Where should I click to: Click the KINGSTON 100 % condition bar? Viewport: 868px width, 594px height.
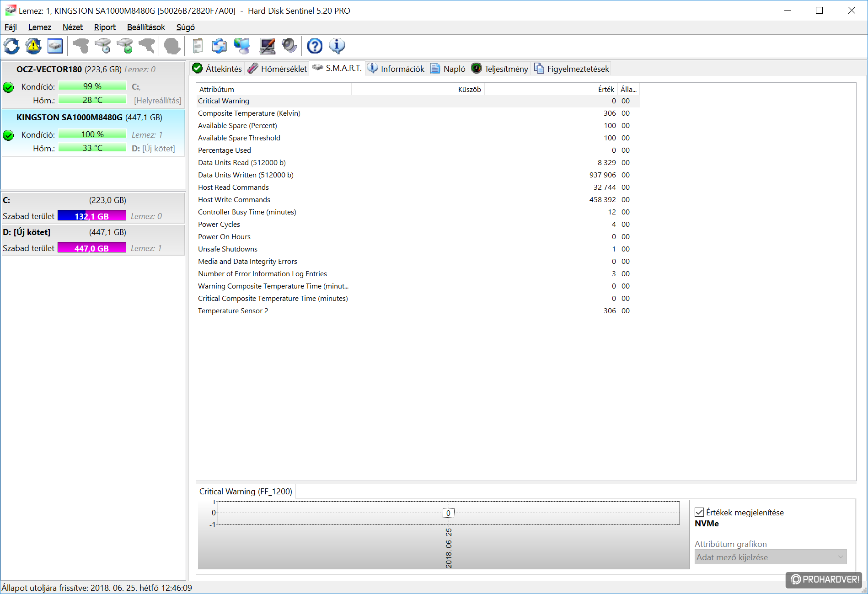(92, 134)
